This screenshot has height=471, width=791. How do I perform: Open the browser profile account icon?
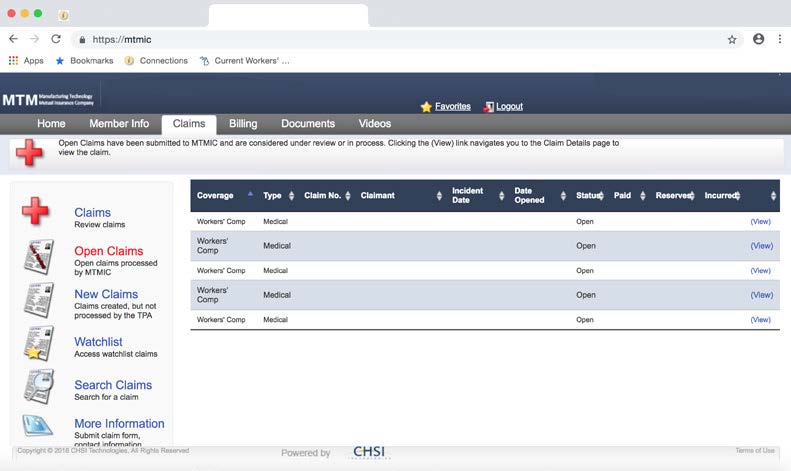pyautogui.click(x=758, y=39)
